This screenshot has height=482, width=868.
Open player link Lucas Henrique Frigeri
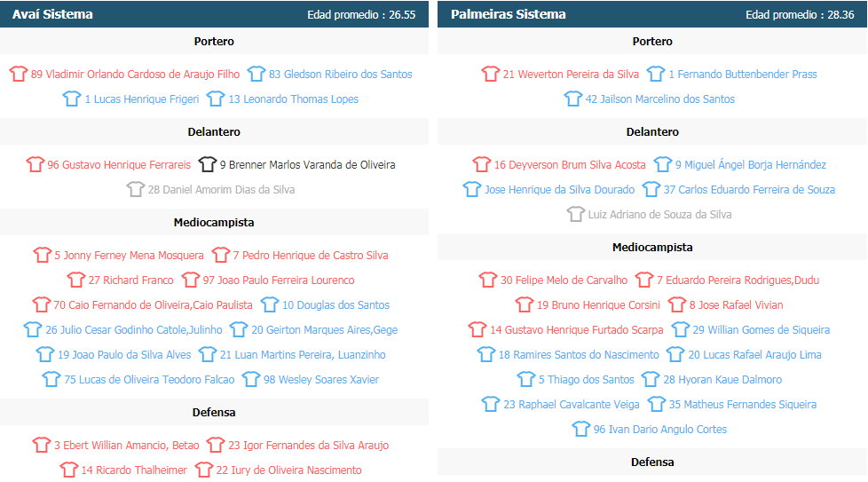click(142, 99)
